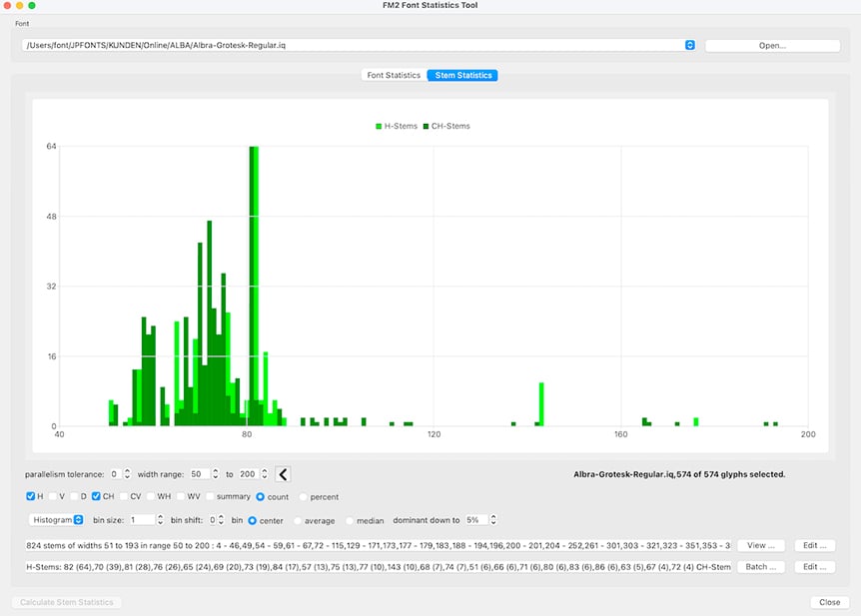Click the parallelism tolerance stepper arrows
Image resolution: width=861 pixels, height=616 pixels.
[128, 474]
